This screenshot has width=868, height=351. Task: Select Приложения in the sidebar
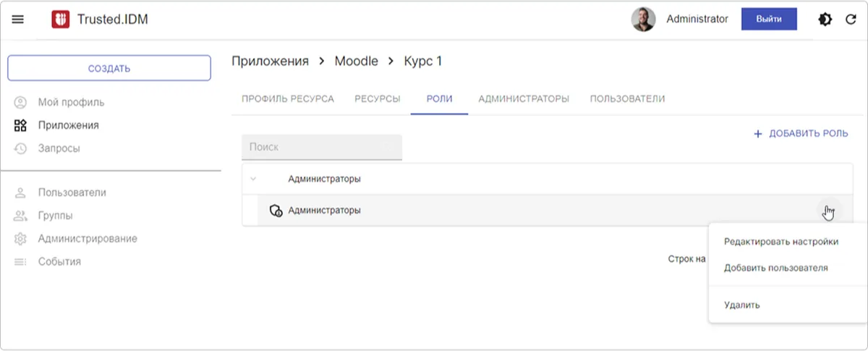[x=69, y=125]
